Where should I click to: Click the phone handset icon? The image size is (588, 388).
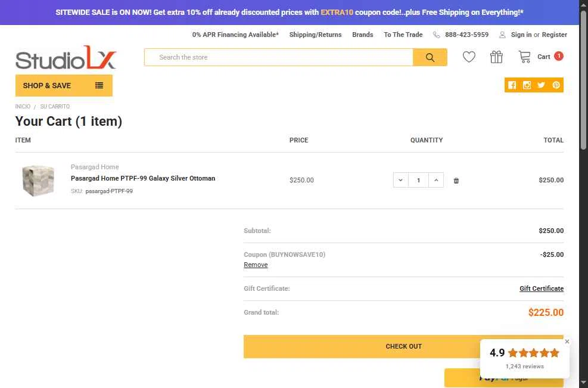(x=437, y=35)
